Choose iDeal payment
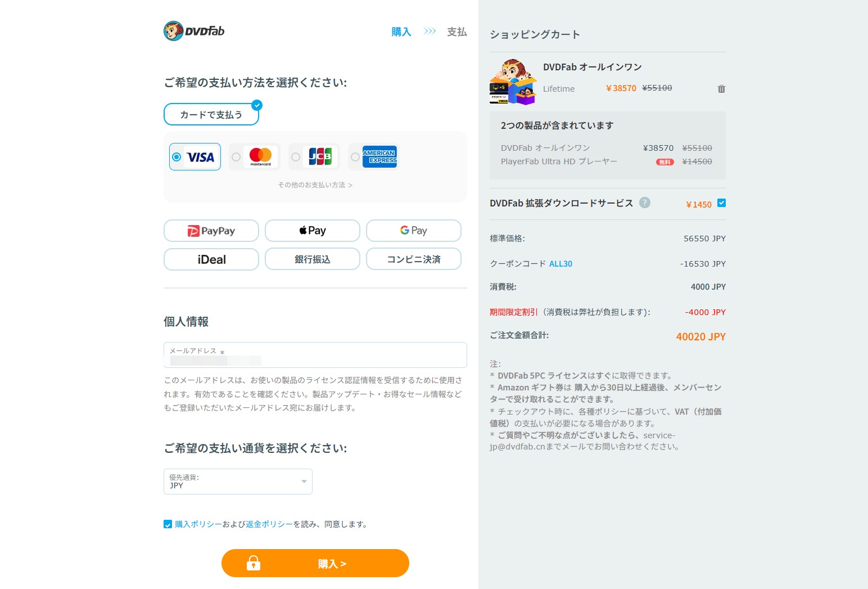 tap(211, 259)
